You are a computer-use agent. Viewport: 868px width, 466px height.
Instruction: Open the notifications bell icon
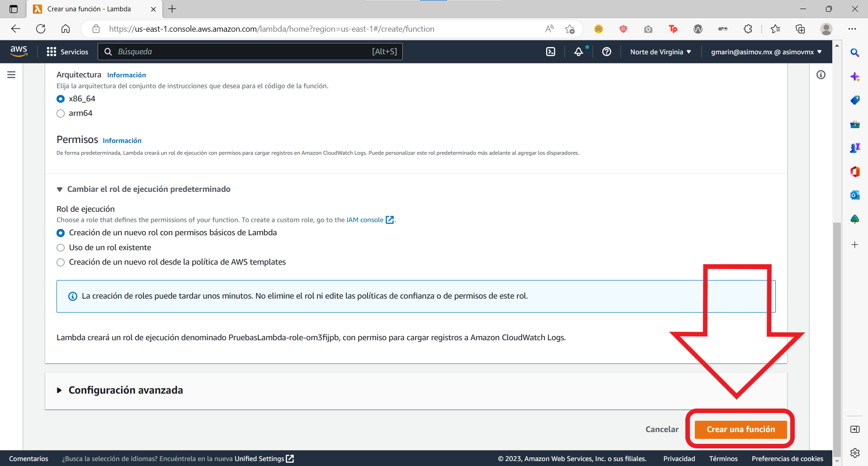tap(579, 52)
